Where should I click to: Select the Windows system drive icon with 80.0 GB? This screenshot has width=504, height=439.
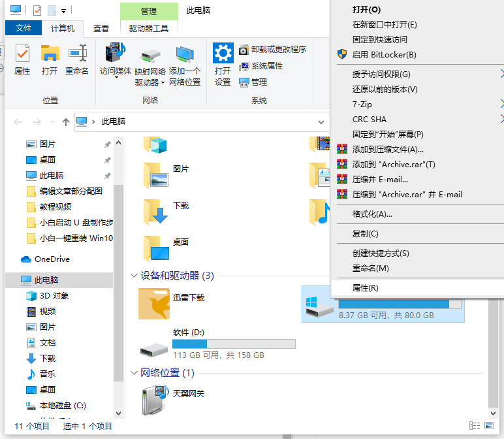[319, 307]
